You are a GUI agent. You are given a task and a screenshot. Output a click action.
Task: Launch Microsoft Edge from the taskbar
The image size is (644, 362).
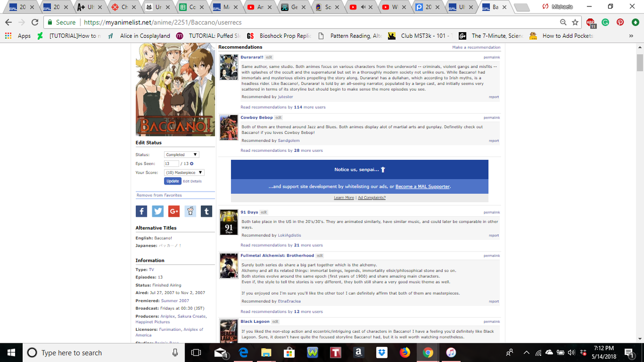(244, 352)
